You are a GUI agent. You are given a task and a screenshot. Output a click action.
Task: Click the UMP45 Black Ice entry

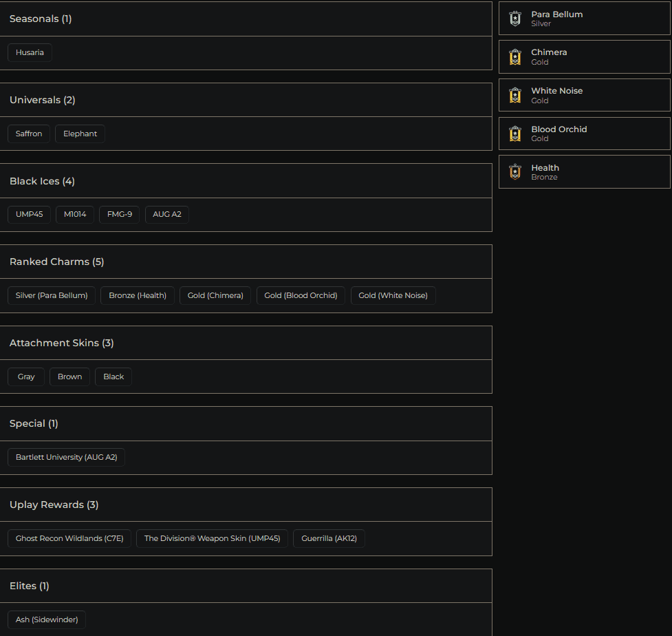click(29, 214)
